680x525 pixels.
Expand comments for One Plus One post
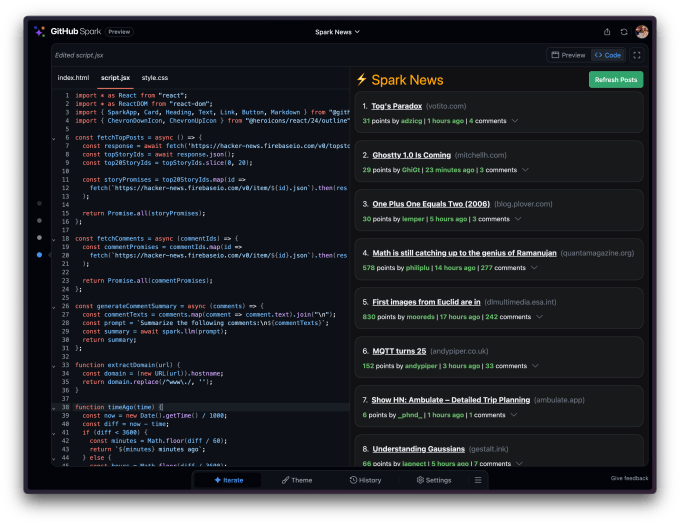click(x=518, y=218)
